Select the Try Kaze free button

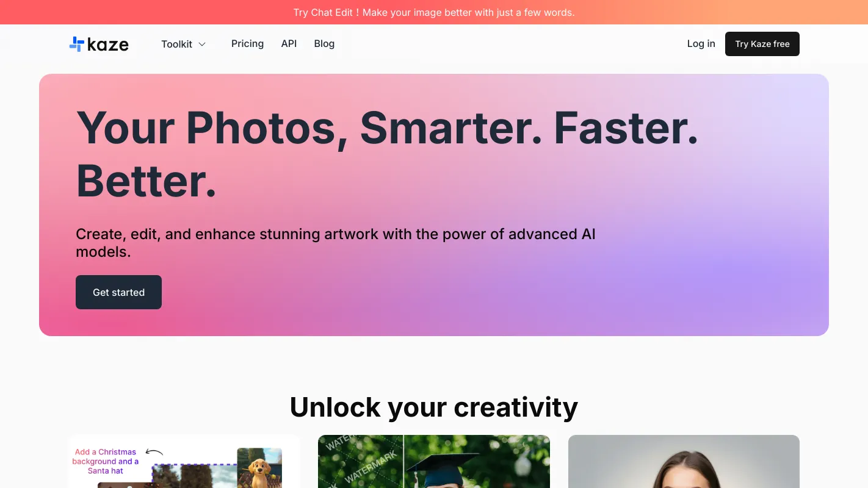pos(762,44)
